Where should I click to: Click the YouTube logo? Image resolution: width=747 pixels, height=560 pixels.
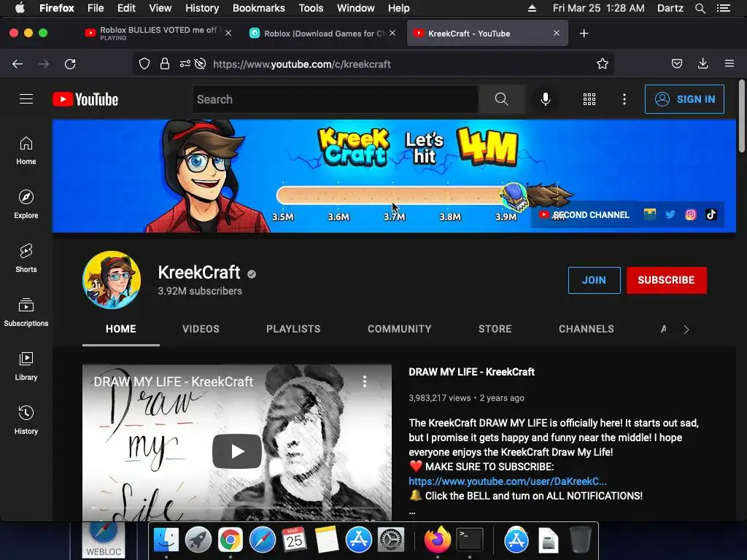click(85, 99)
